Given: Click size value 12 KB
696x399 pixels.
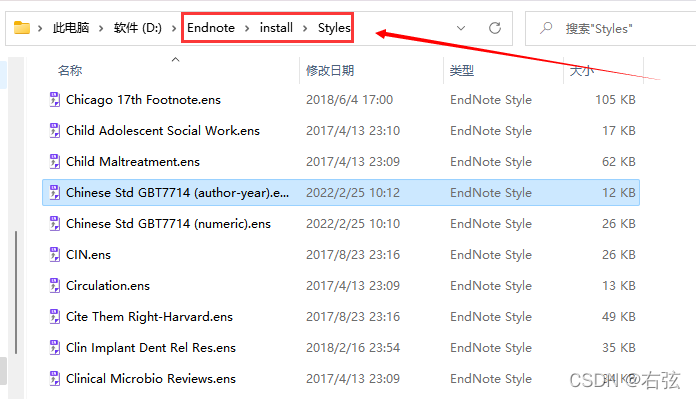Looking at the screenshot, I should click(619, 193).
